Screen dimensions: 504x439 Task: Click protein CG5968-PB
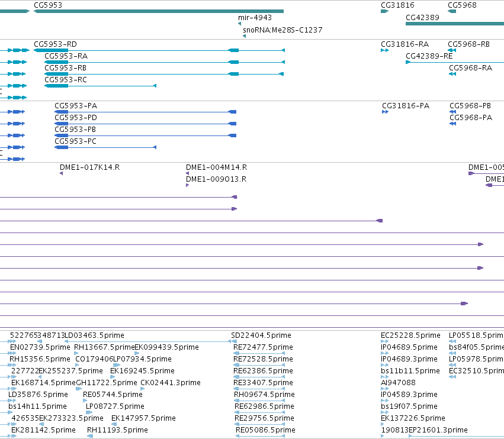[470, 106]
